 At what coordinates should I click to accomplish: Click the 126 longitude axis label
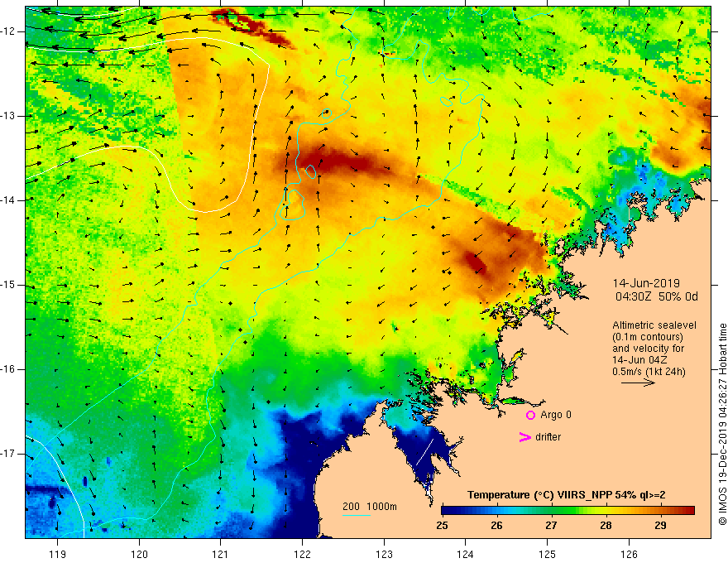(629, 554)
